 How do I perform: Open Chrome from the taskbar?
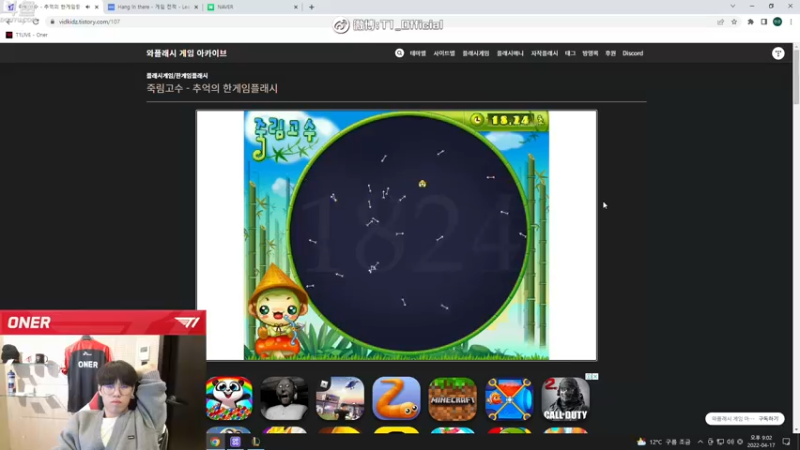coord(215,442)
